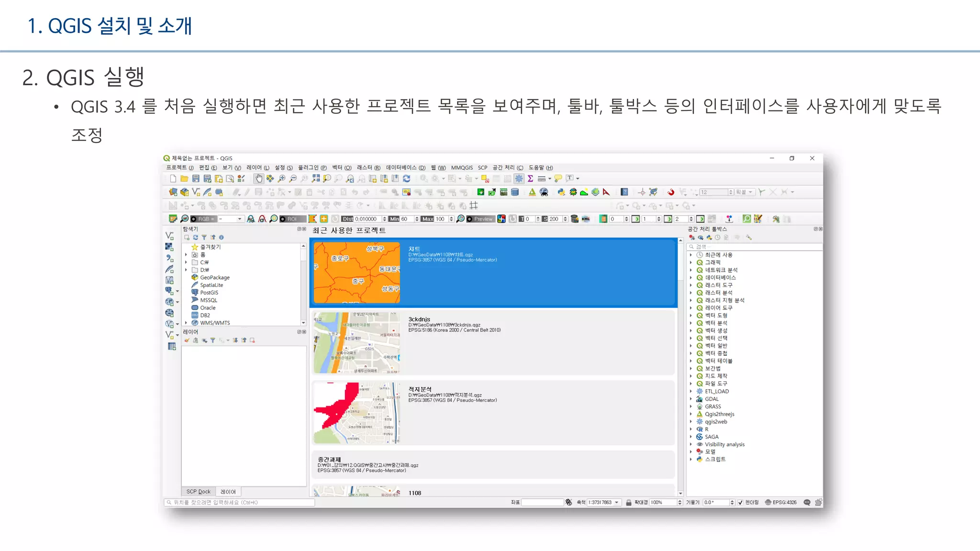The height and width of the screenshot is (551, 980).
Task: Select the Zoom Out magnifier tool
Action: tap(293, 178)
